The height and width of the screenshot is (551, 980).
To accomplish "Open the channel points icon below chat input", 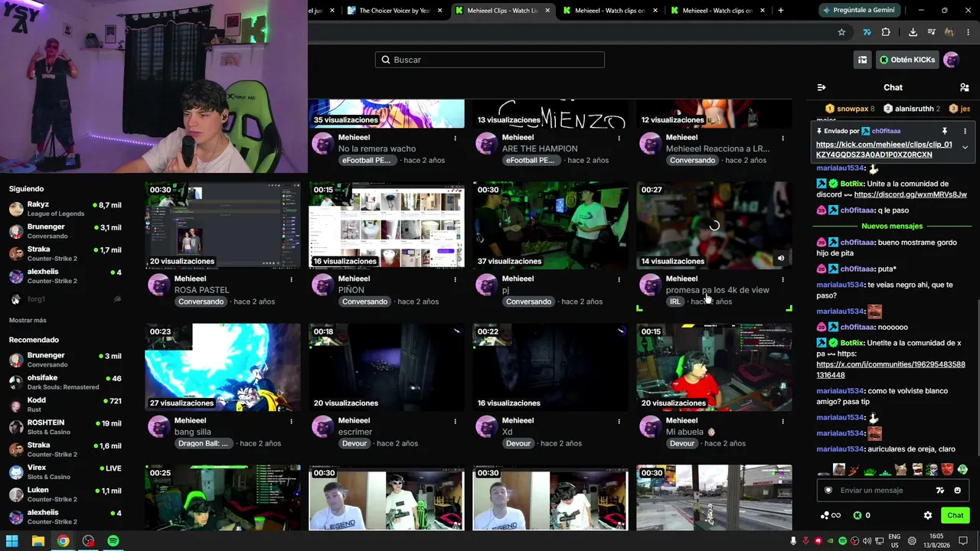I will 830,516.
